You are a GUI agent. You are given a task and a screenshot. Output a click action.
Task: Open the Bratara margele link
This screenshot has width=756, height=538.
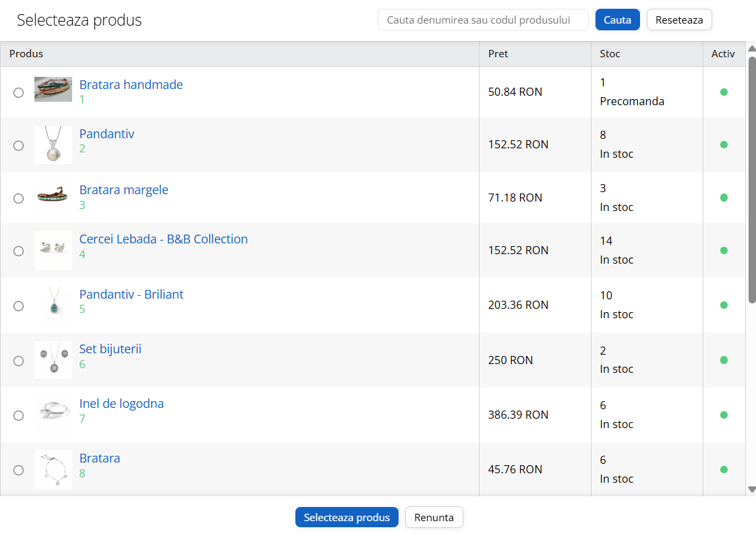(123, 190)
